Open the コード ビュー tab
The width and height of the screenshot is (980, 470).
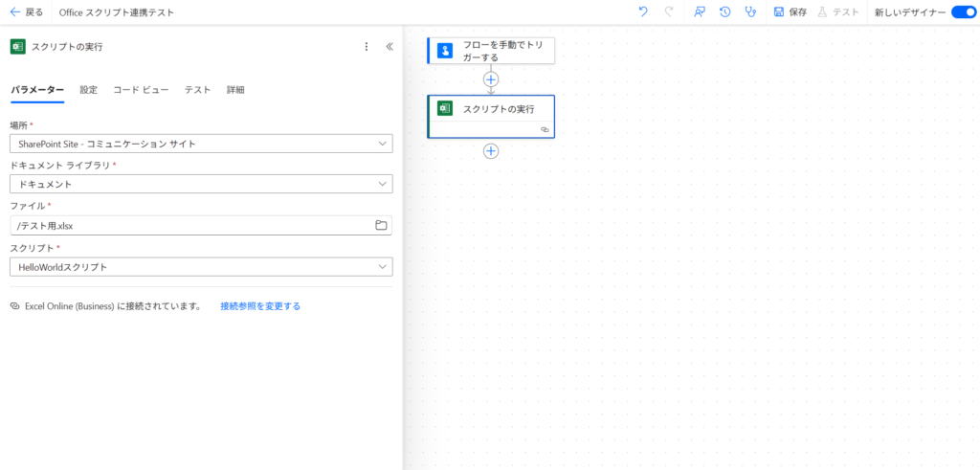(141, 89)
